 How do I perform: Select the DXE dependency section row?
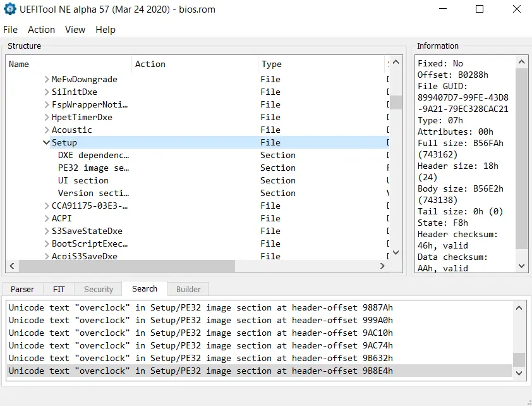(x=198, y=155)
